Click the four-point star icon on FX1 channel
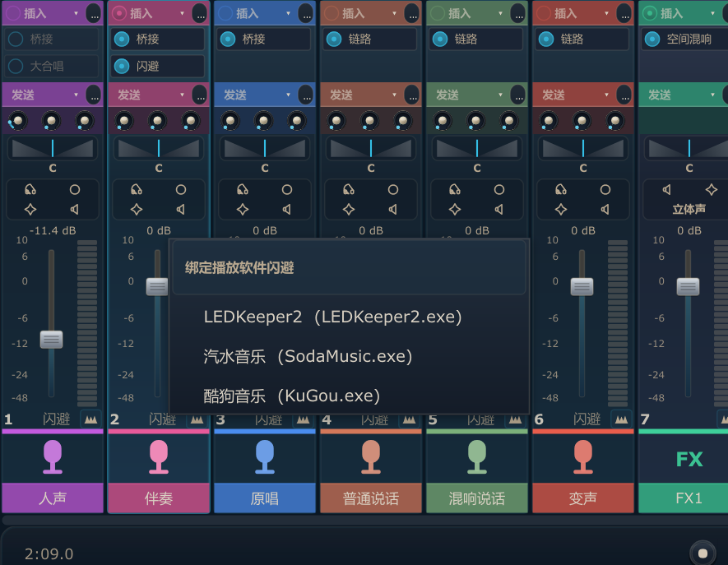The width and height of the screenshot is (728, 565). click(712, 189)
